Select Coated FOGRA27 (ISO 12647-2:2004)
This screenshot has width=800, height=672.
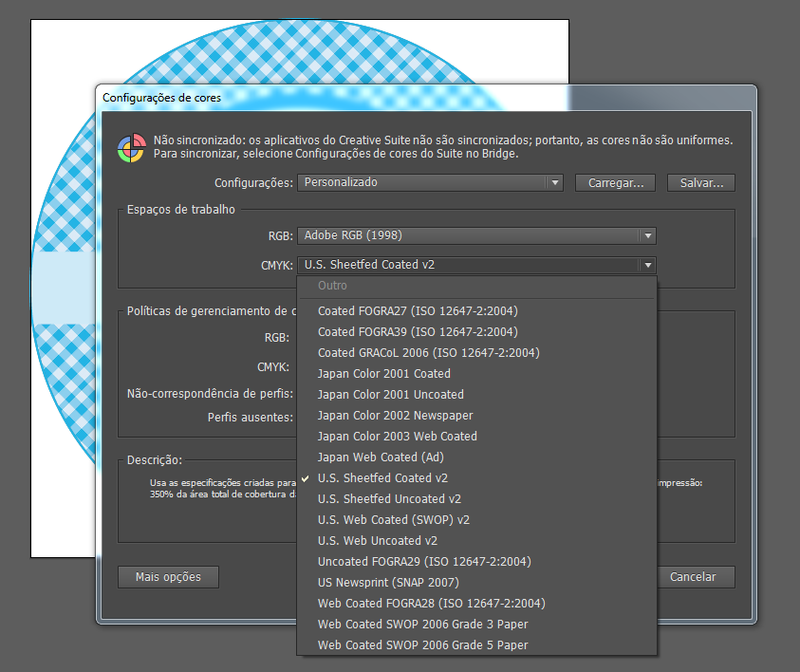[476, 311]
